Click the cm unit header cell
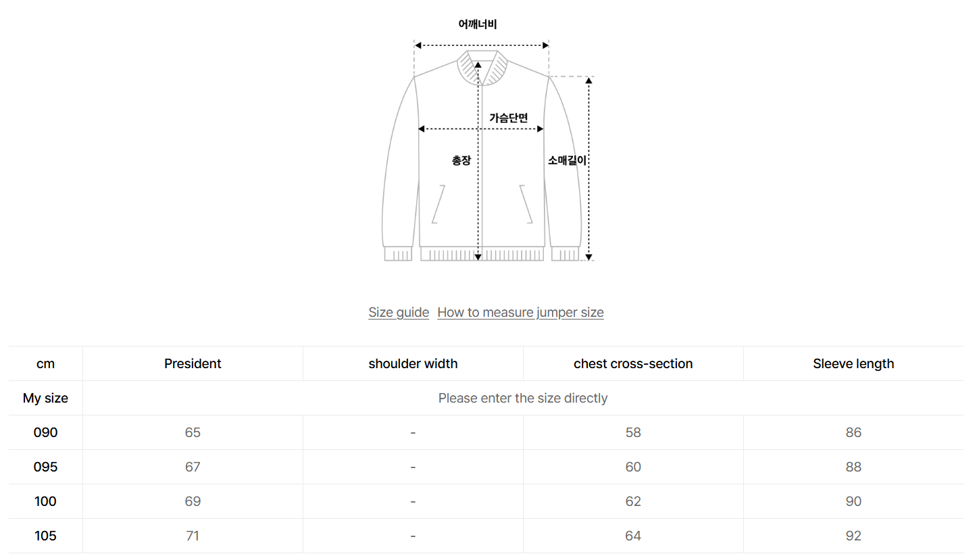Viewport: 977px width, 560px height. pos(46,363)
